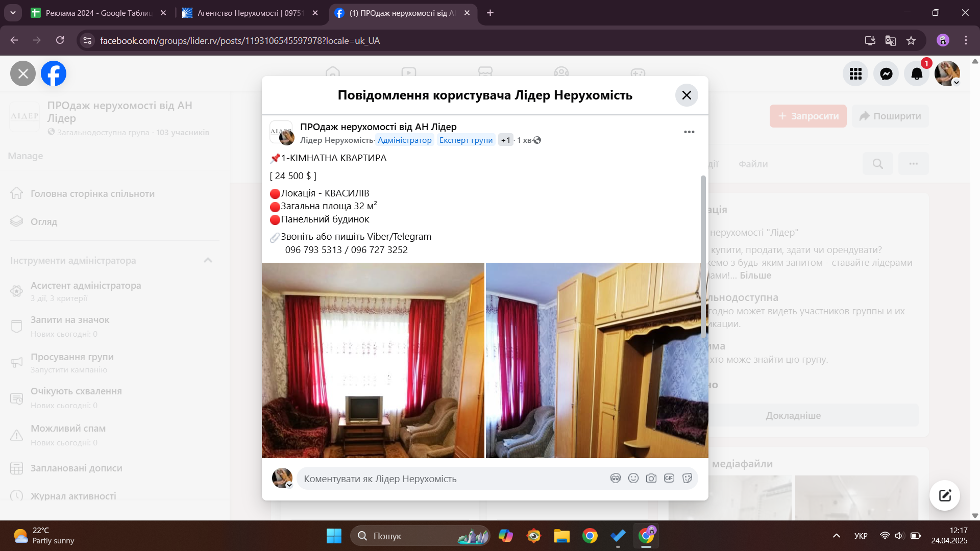Image resolution: width=980 pixels, height=551 pixels.
Task: Close the post dialog with X button
Action: 687,95
